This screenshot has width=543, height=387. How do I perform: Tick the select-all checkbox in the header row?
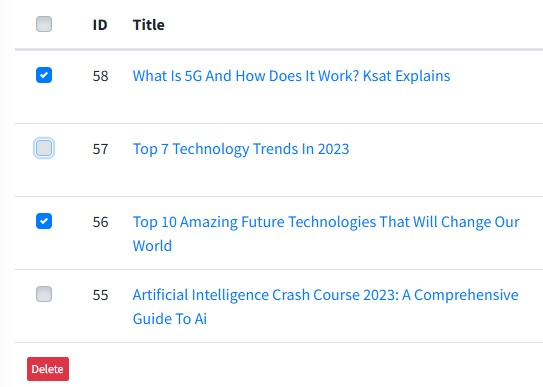point(44,24)
